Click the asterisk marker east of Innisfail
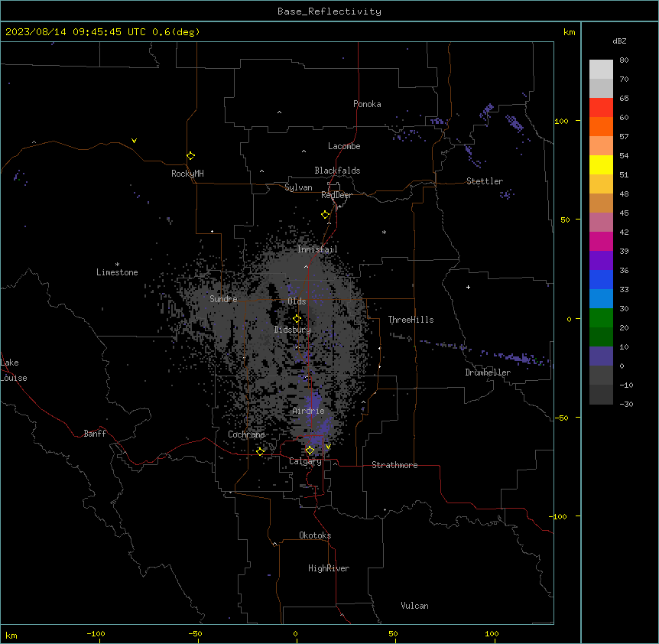659x644 pixels. [x=384, y=232]
